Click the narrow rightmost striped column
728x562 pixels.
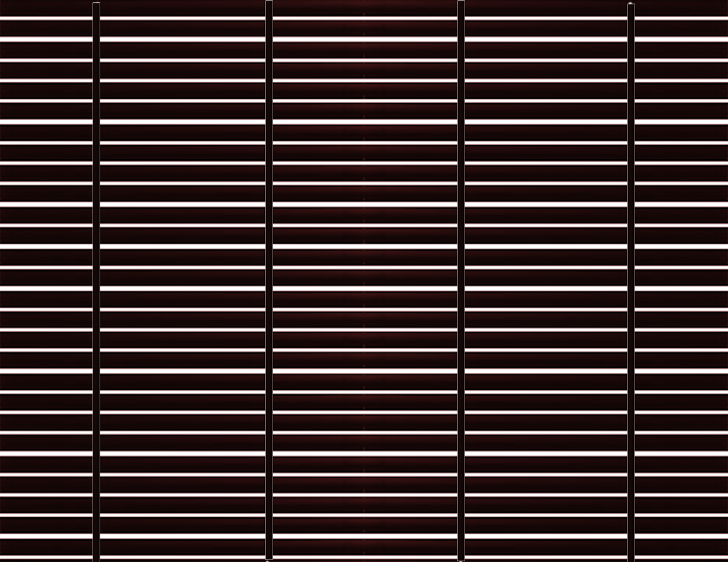681,284
